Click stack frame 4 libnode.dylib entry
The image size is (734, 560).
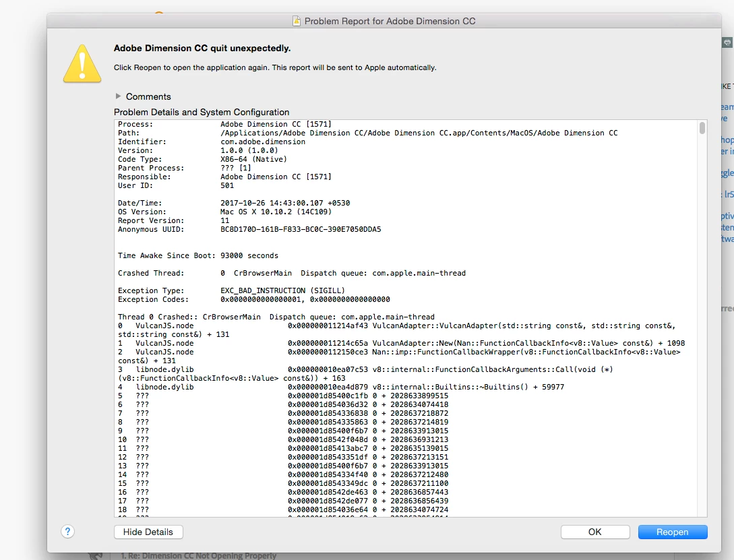(x=341, y=387)
